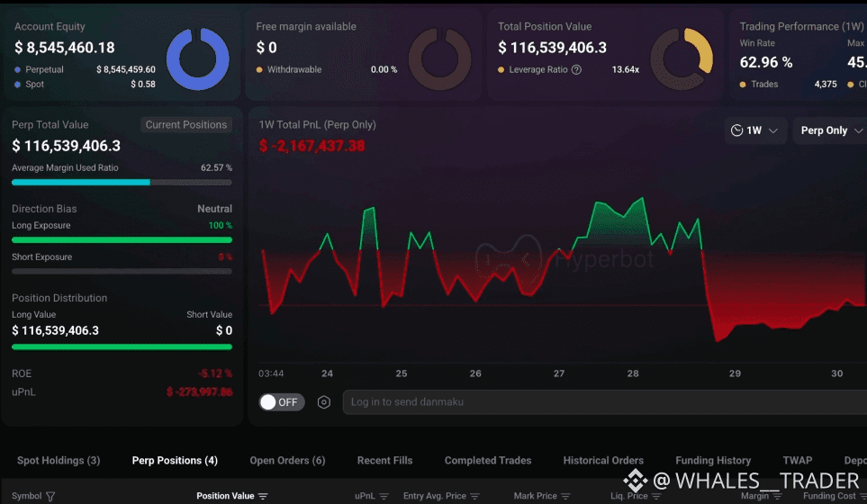The image size is (867, 504).
Task: Click the Current Positions button
Action: pyautogui.click(x=186, y=125)
